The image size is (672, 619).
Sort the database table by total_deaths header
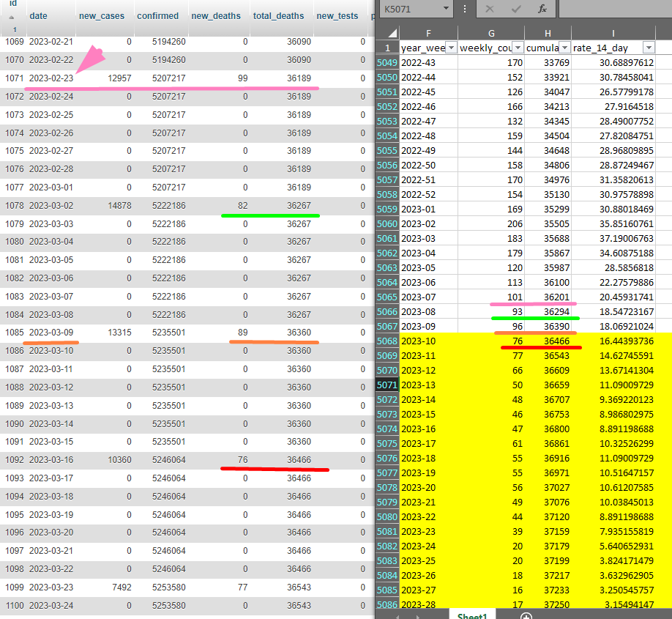click(x=279, y=16)
